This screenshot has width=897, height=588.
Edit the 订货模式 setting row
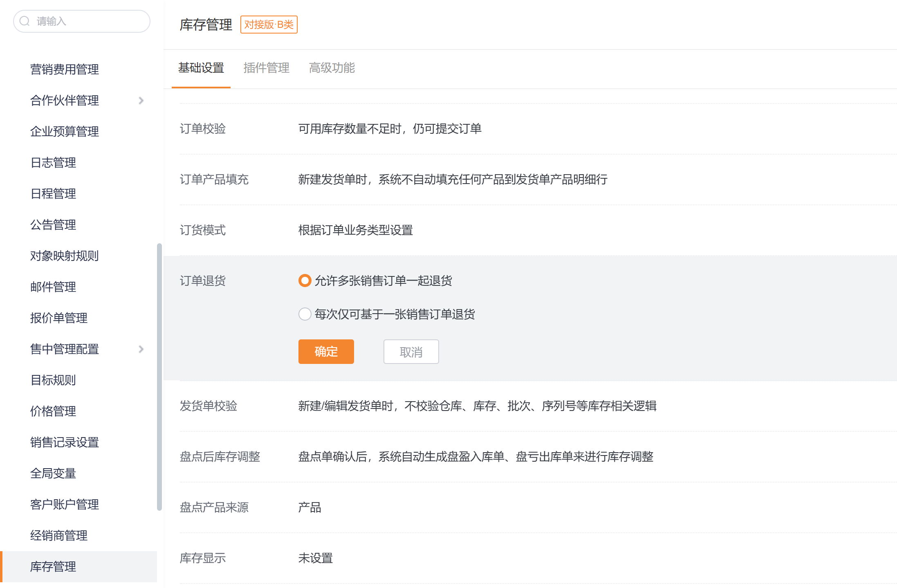click(x=355, y=230)
